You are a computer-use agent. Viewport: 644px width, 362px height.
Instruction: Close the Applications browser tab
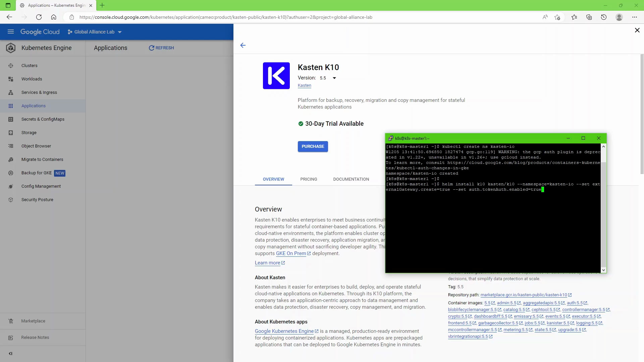(x=91, y=5)
